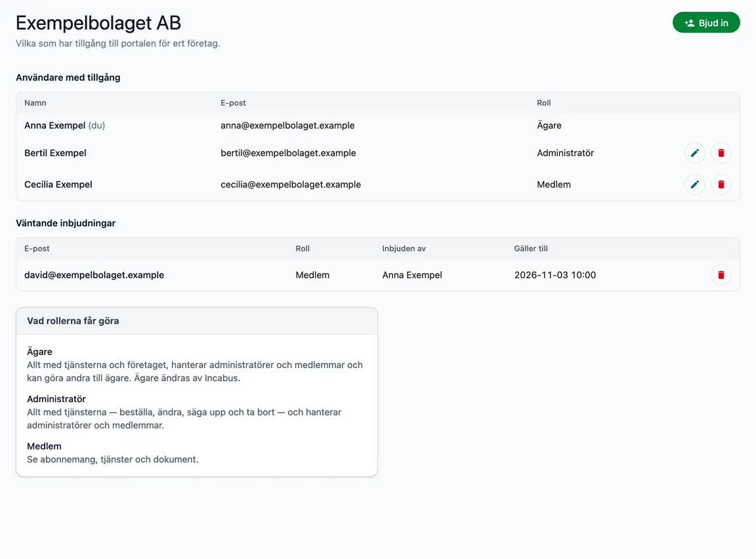The image size is (756, 559).
Task: Click the Administratör heading in the roles card
Action: pyautogui.click(x=56, y=399)
